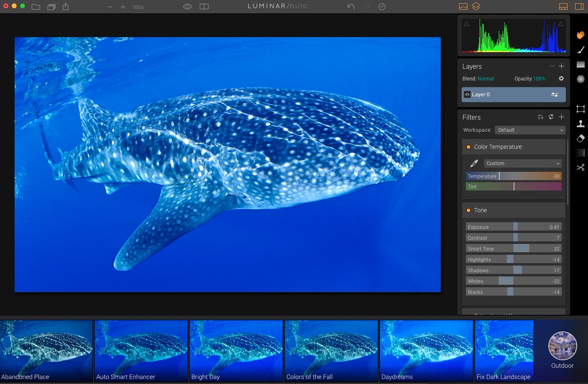Add a filter with Filters plus icon

point(562,117)
